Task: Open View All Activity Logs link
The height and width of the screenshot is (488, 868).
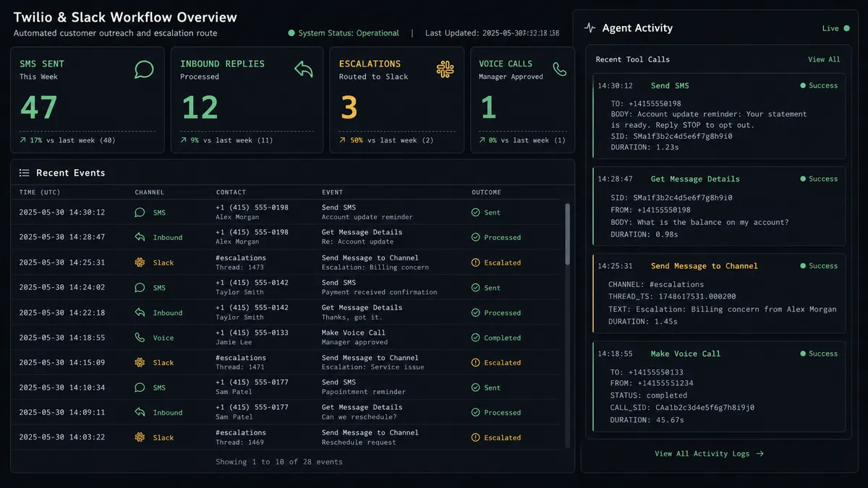Action: pyautogui.click(x=709, y=454)
